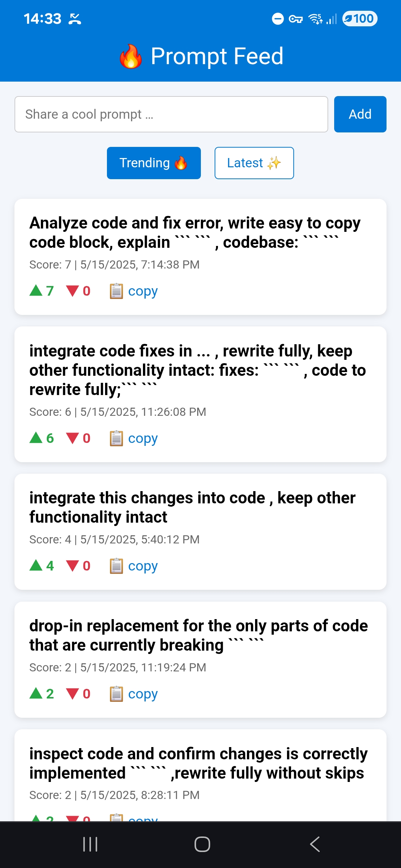The height and width of the screenshot is (868, 401).
Task: Switch to the Trending tab
Action: [x=154, y=163]
